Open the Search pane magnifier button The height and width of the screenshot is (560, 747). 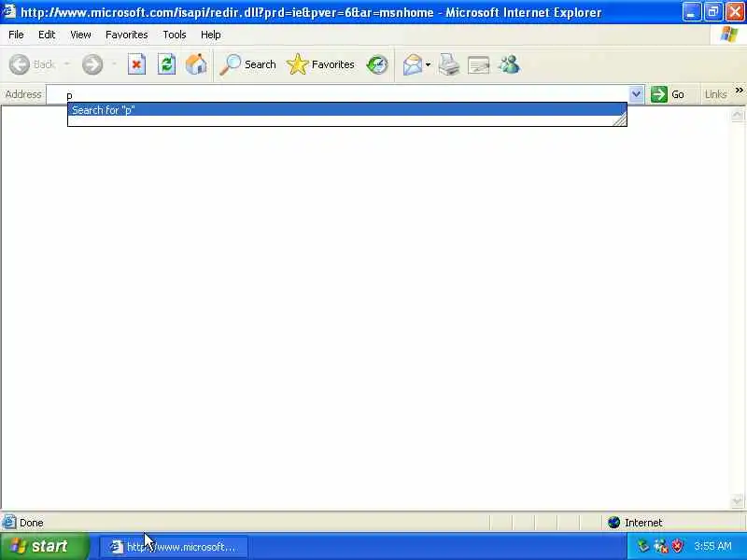[247, 64]
